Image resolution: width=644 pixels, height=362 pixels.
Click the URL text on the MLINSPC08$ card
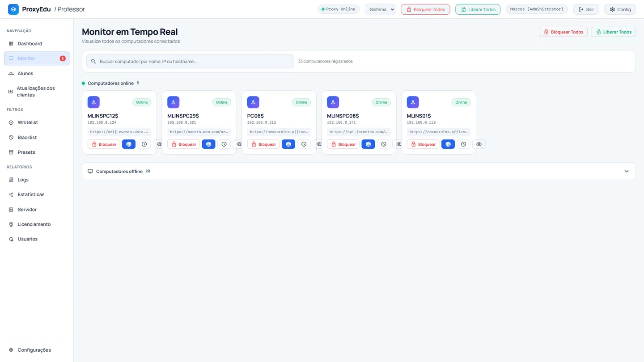359,132
